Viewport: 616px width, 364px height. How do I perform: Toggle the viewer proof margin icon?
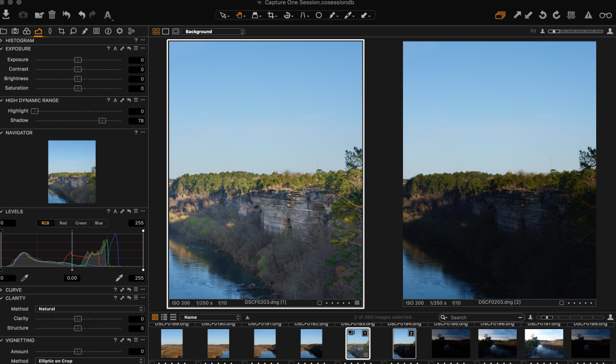coord(176,31)
